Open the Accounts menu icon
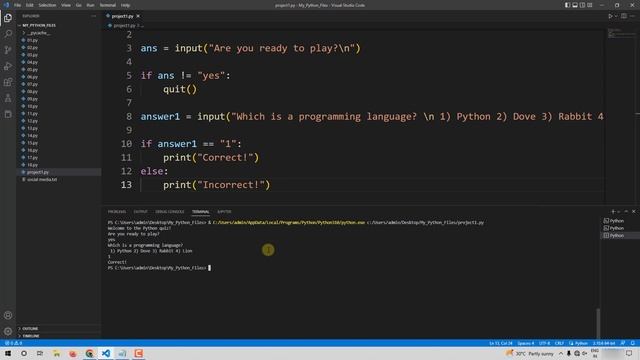The width and height of the screenshot is (640, 360). 8,315
